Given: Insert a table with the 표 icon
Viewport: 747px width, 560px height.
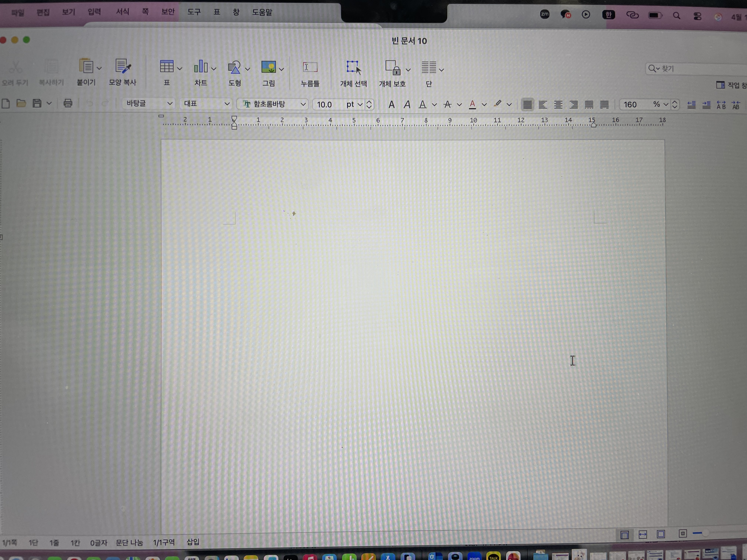Looking at the screenshot, I should [167, 66].
